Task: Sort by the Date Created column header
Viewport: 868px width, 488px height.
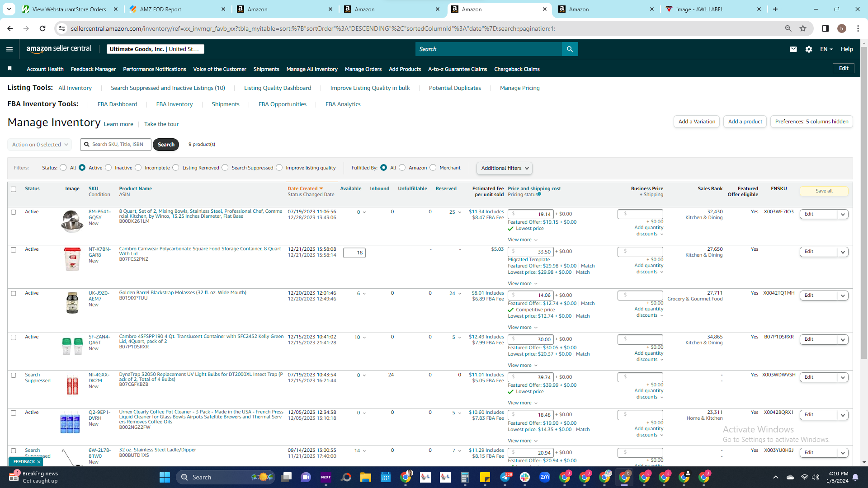Action: [x=305, y=189]
